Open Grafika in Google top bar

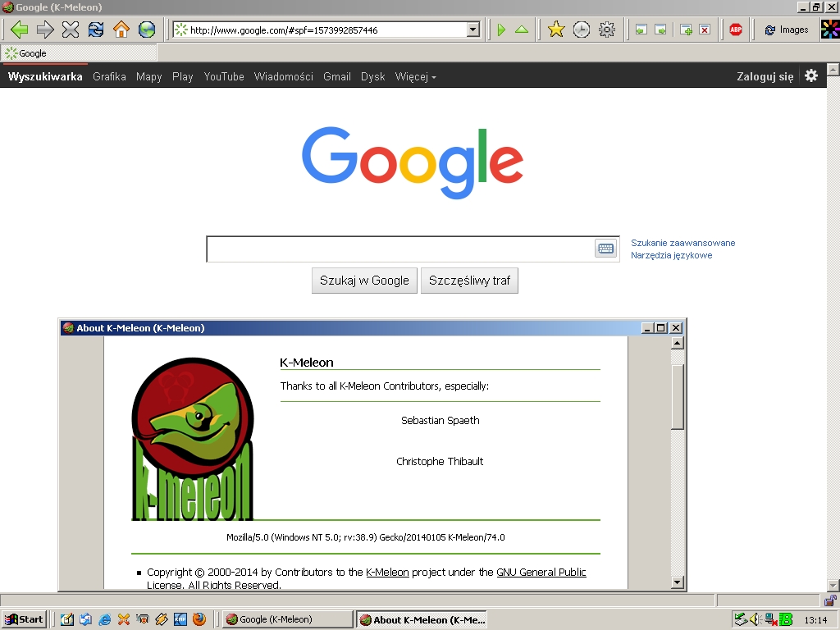[x=109, y=76]
